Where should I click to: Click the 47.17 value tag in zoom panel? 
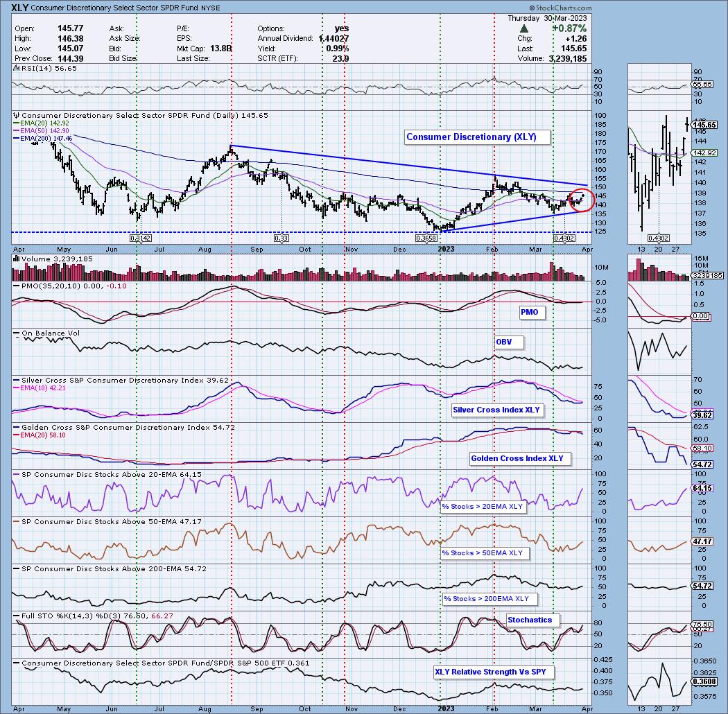click(702, 542)
